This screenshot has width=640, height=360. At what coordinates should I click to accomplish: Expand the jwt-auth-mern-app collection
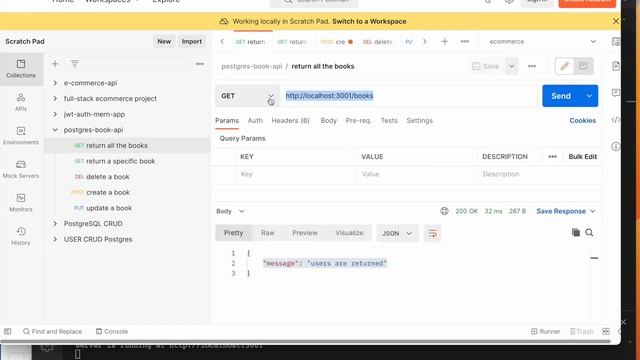55,114
